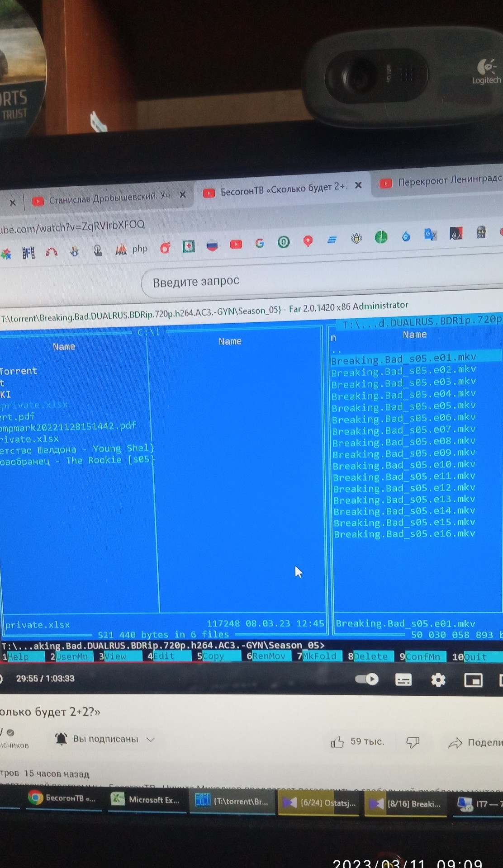Open the Google G bookmark

pos(260,244)
